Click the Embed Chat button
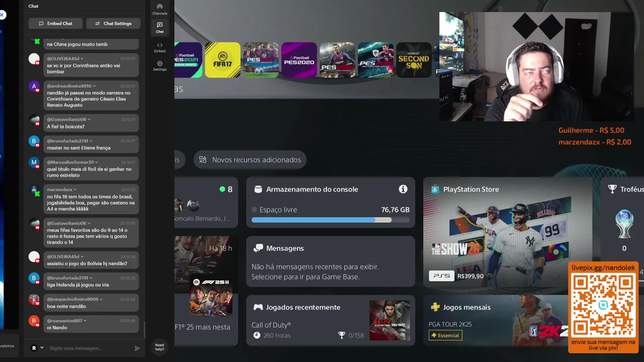Image resolution: width=644 pixels, height=362 pixels. click(x=56, y=24)
